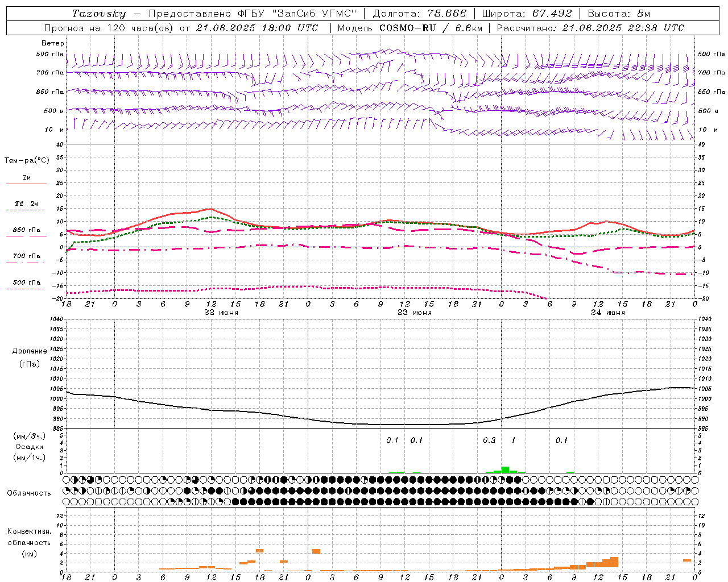Screen dimensions: 728x582
Task: Click the Конвективн. convective cloud label
Action: click(x=29, y=531)
